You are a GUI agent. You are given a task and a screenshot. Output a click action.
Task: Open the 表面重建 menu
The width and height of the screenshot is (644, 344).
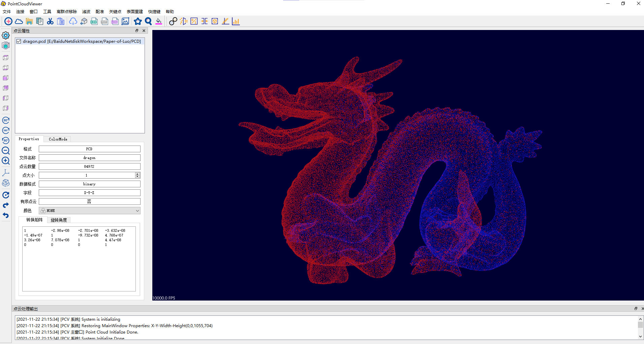pyautogui.click(x=135, y=12)
